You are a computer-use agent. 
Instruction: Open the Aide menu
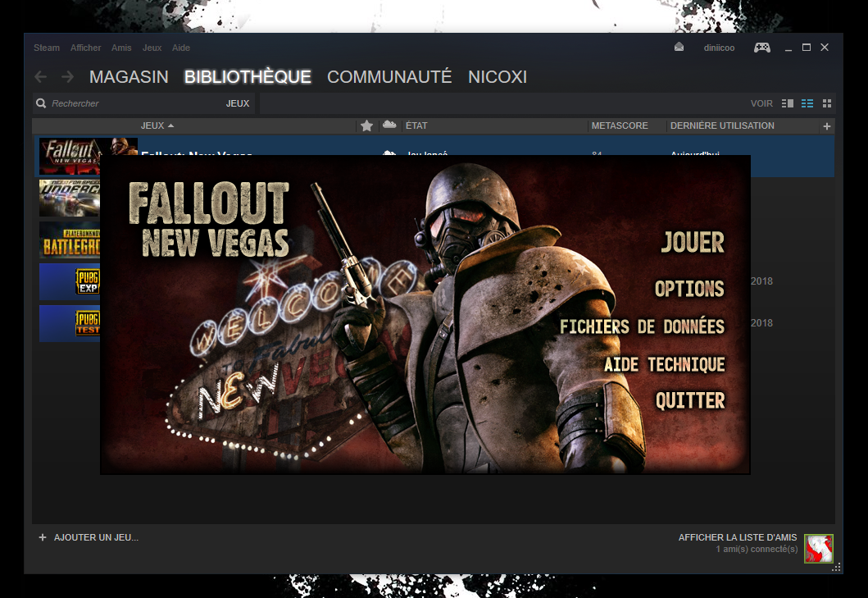point(181,48)
